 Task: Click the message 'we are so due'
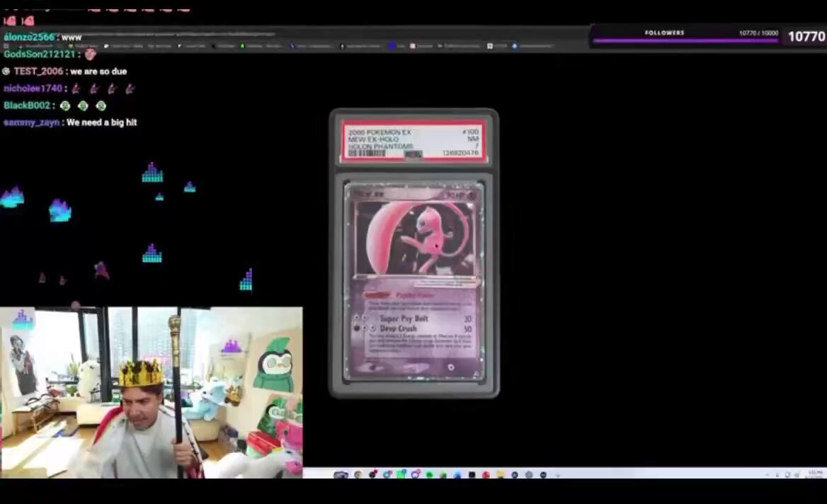pos(98,71)
